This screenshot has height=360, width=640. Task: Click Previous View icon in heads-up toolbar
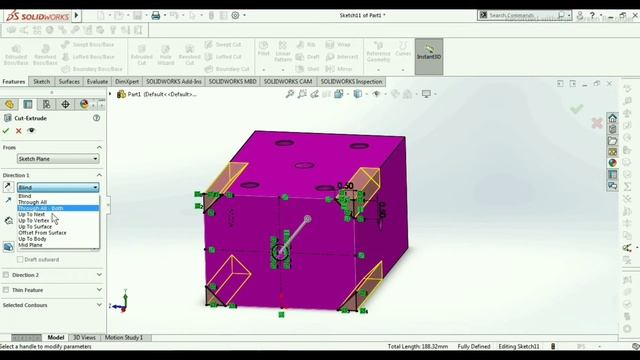coord(314,94)
